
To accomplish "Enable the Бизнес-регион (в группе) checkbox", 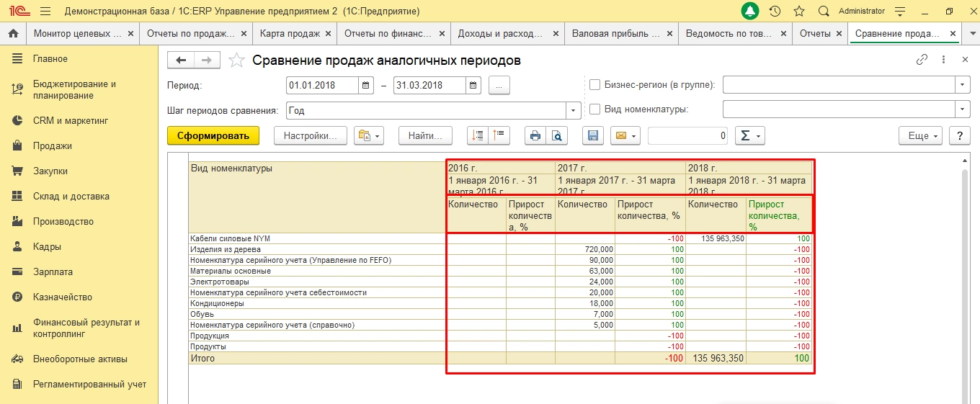I will pyautogui.click(x=595, y=85).
